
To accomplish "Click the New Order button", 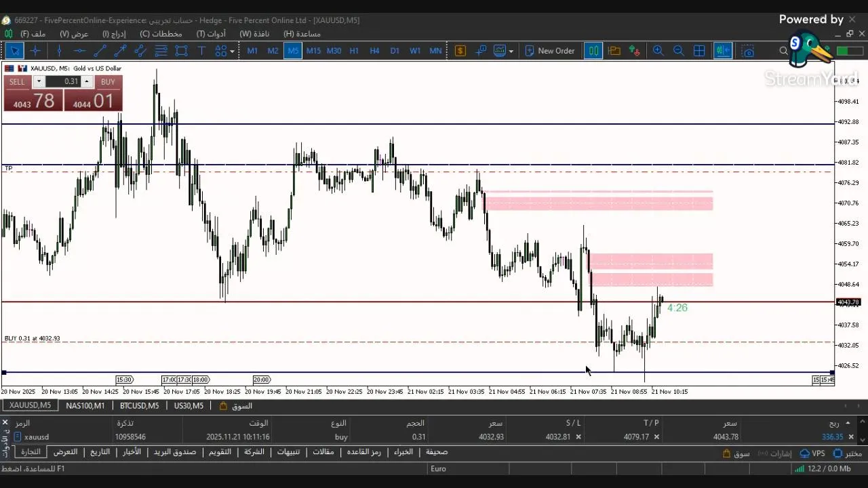I will tap(549, 51).
